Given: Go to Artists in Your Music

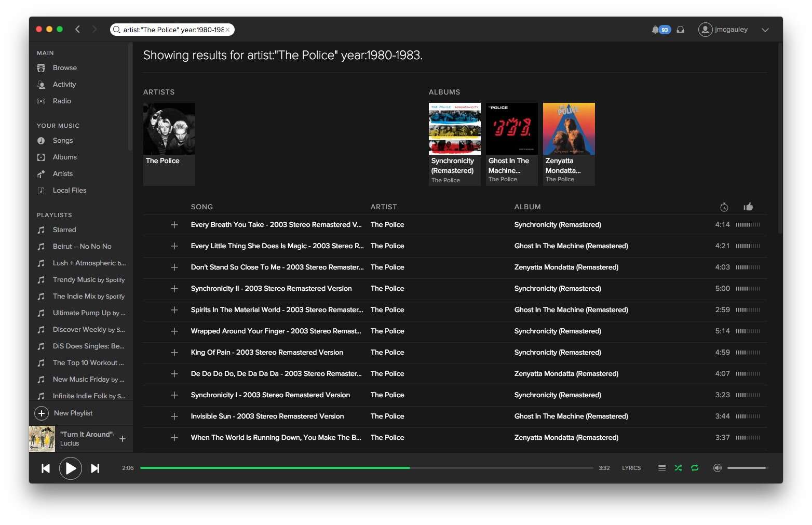Looking at the screenshot, I should [x=63, y=173].
